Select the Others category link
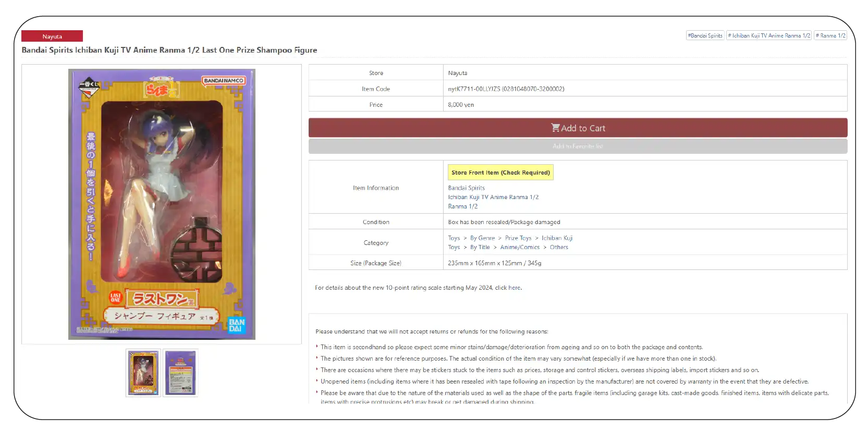This screenshot has width=868, height=431. coord(559,248)
